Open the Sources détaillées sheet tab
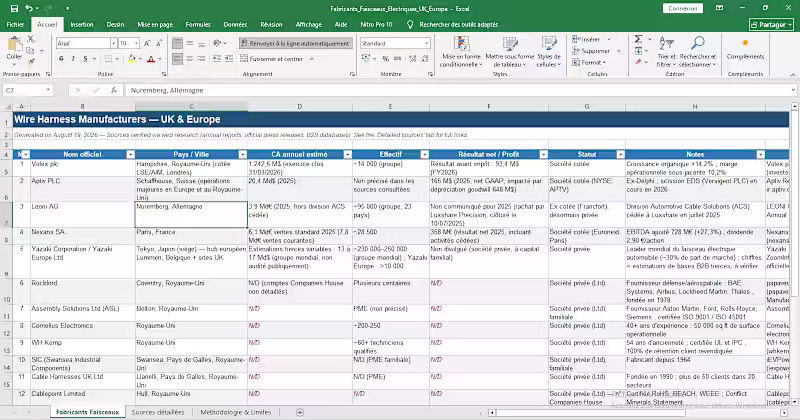The width and height of the screenshot is (800, 420). point(158,412)
